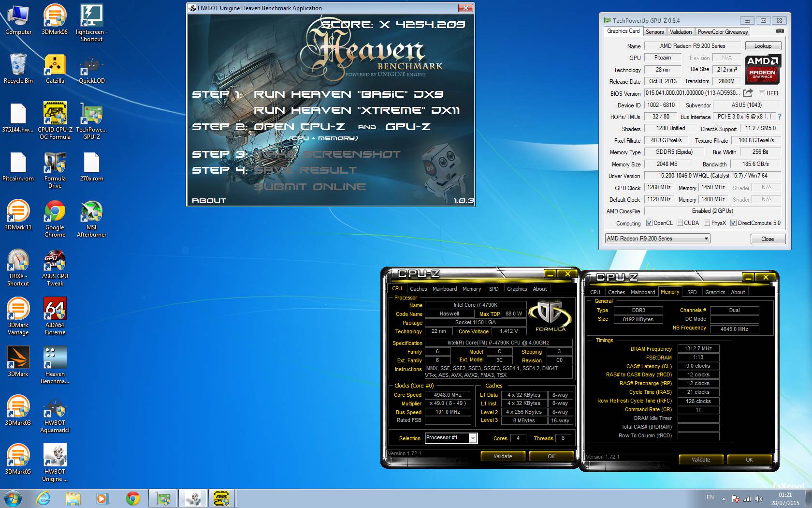Select the Recycle Bin icon
This screenshot has height=508, width=812.
(x=18, y=69)
